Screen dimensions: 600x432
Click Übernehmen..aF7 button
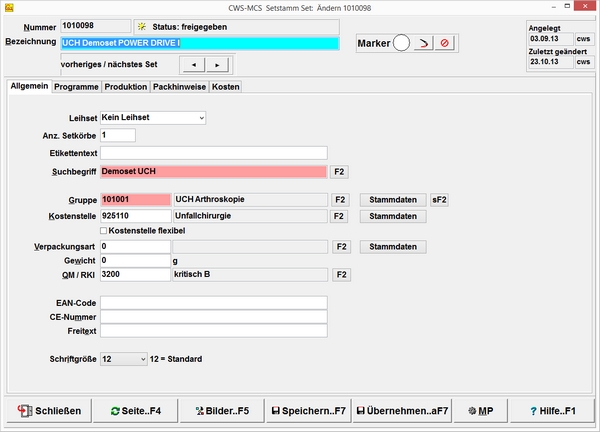click(x=402, y=411)
